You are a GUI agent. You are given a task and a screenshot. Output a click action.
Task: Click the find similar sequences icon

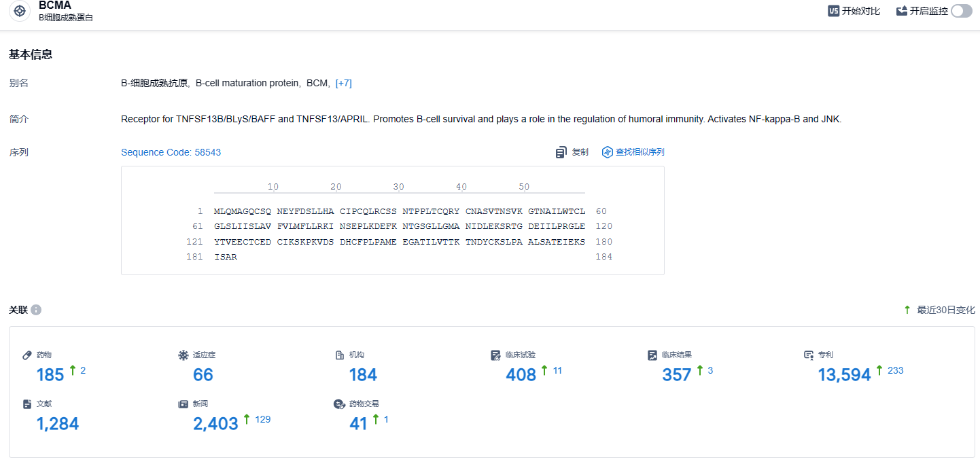[608, 152]
